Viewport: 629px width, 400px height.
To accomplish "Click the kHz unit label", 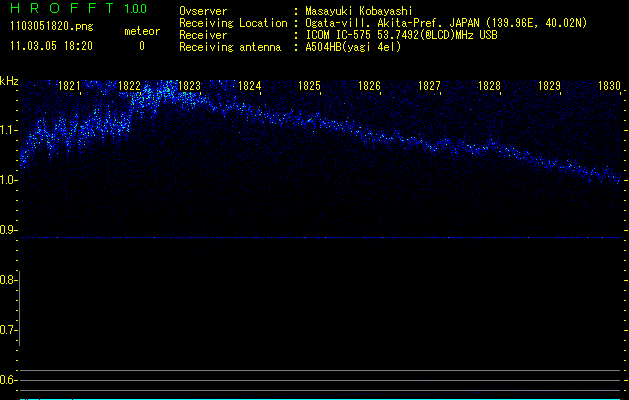I will pos(9,81).
